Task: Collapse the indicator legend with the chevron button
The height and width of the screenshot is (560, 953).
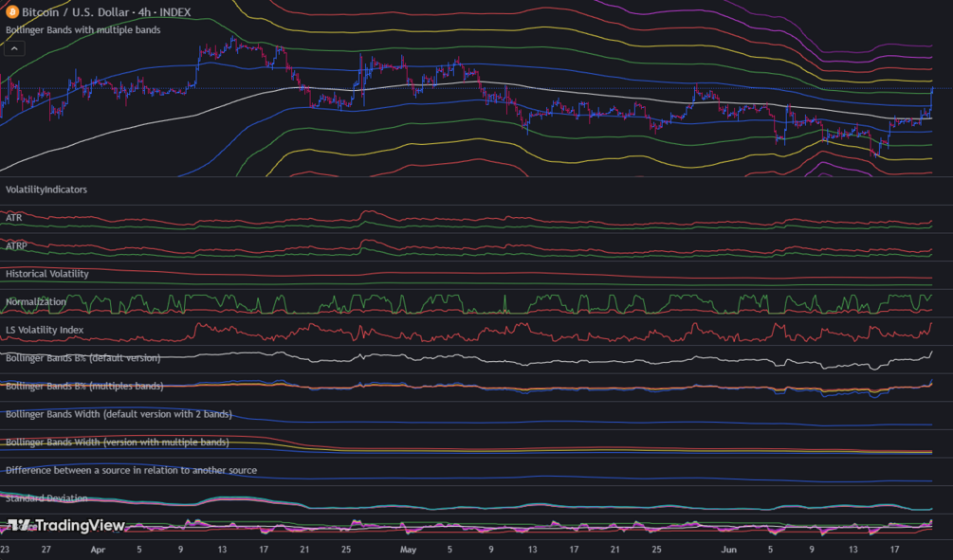Action: pyautogui.click(x=14, y=48)
